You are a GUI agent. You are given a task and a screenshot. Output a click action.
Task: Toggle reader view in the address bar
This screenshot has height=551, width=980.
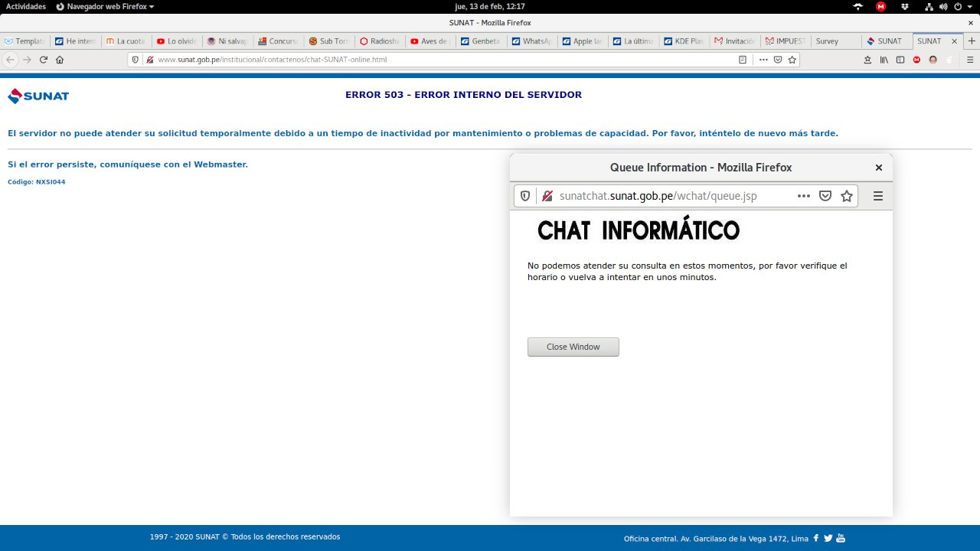pos(743,59)
